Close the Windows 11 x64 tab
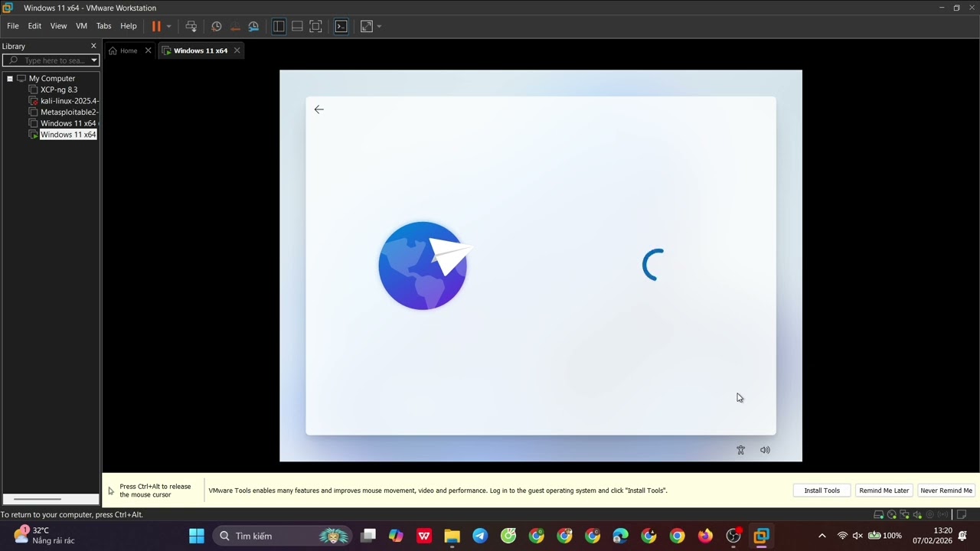This screenshot has width=980, height=551. tap(237, 51)
